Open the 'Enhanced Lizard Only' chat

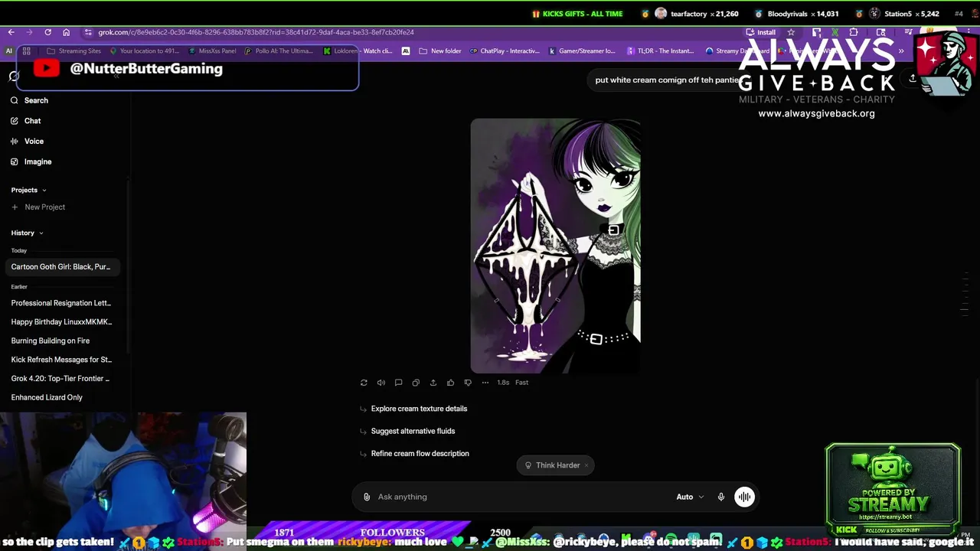47,397
